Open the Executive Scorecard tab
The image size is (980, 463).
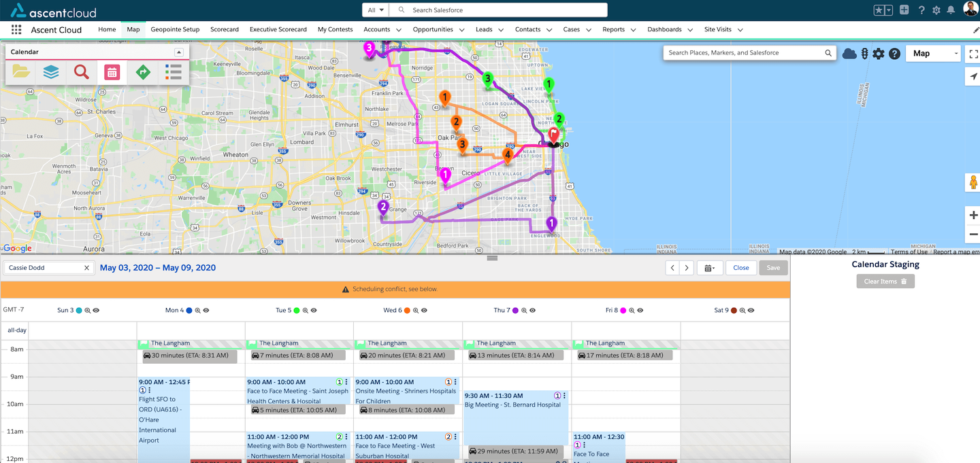point(278,30)
